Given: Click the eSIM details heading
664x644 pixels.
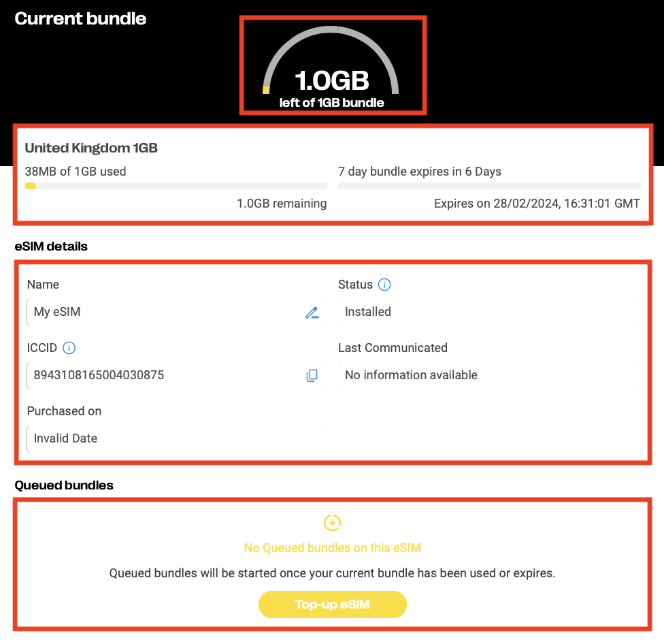Looking at the screenshot, I should coord(51,246).
